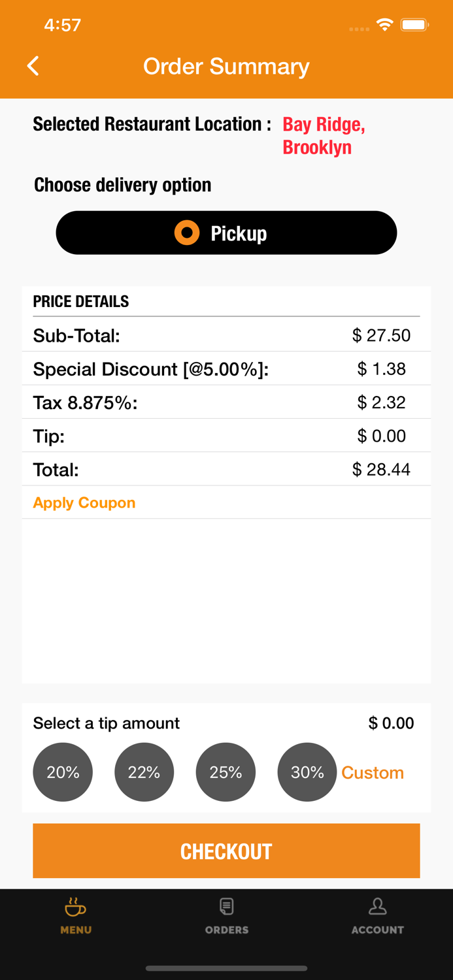Choose the 20% tip option
Image resolution: width=453 pixels, height=980 pixels.
[63, 772]
